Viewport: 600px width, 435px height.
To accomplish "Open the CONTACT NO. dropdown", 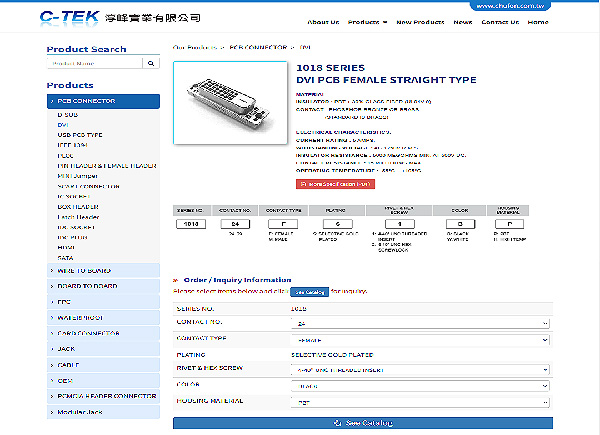I will click(420, 323).
